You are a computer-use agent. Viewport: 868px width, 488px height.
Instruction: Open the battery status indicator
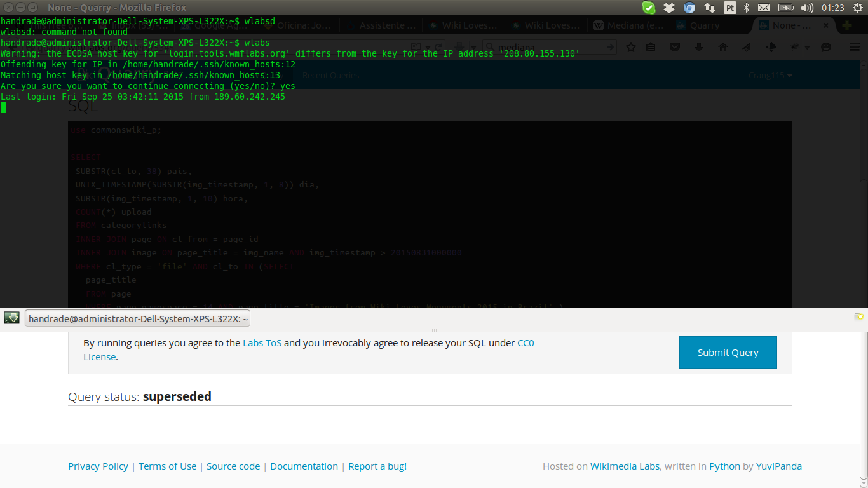tap(786, 8)
